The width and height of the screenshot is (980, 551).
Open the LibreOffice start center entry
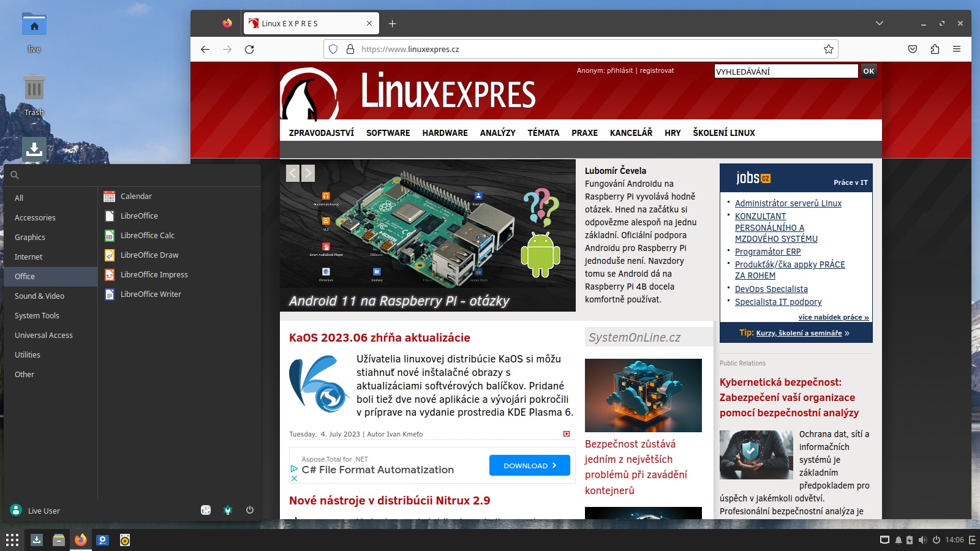139,216
